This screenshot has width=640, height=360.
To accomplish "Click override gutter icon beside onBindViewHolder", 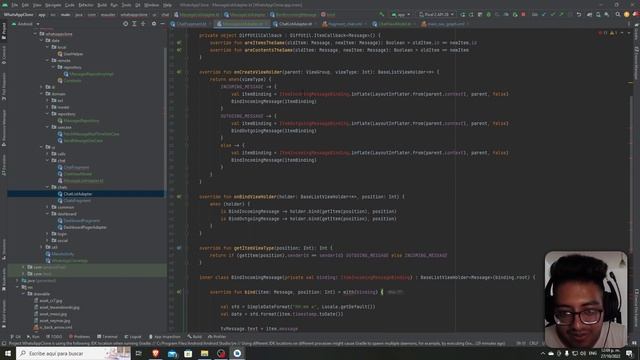I will pyautogui.click(x=179, y=197).
